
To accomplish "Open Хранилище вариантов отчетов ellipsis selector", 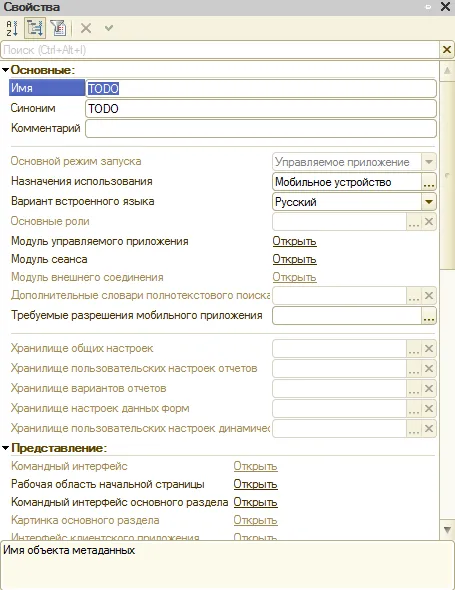I will coord(414,389).
